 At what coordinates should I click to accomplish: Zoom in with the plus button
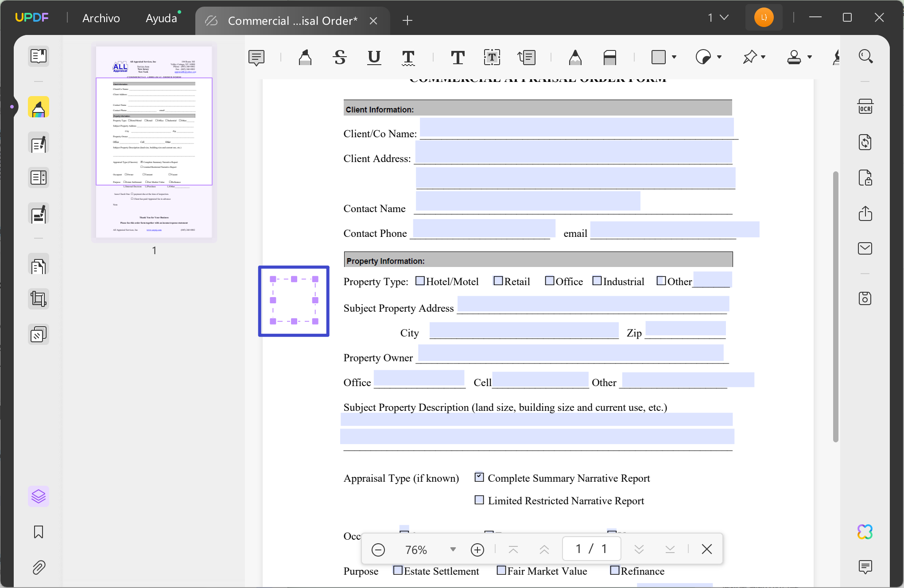(x=477, y=549)
